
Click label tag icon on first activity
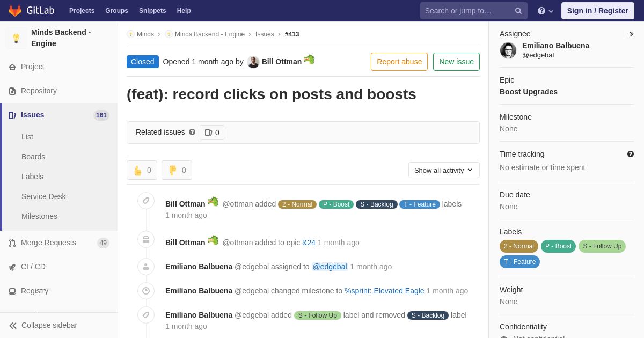[146, 201]
